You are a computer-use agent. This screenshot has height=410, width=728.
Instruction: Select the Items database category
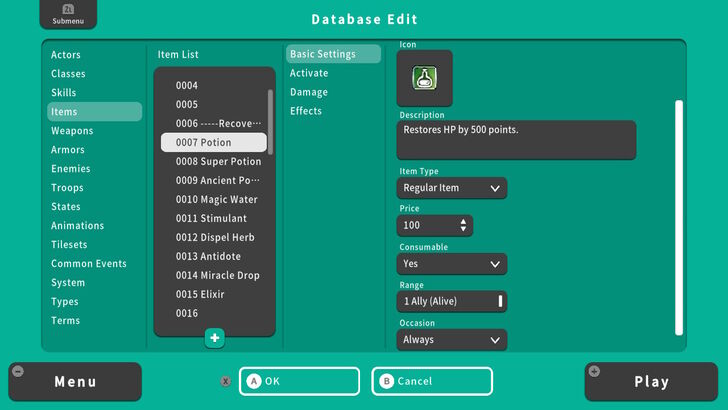point(95,112)
